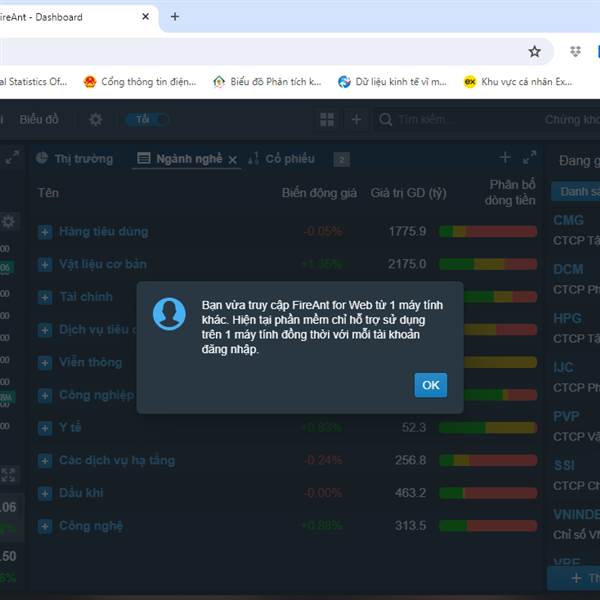This screenshot has height=600, width=600.
Task: Open the DCM stock in watchlist
Action: 568,269
